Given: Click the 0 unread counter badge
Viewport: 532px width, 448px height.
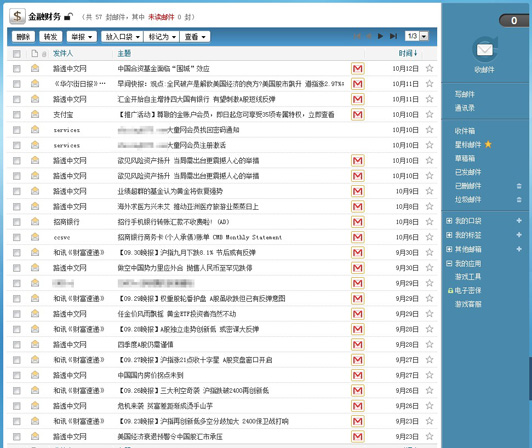Looking at the screenshot, I should 514,21.
